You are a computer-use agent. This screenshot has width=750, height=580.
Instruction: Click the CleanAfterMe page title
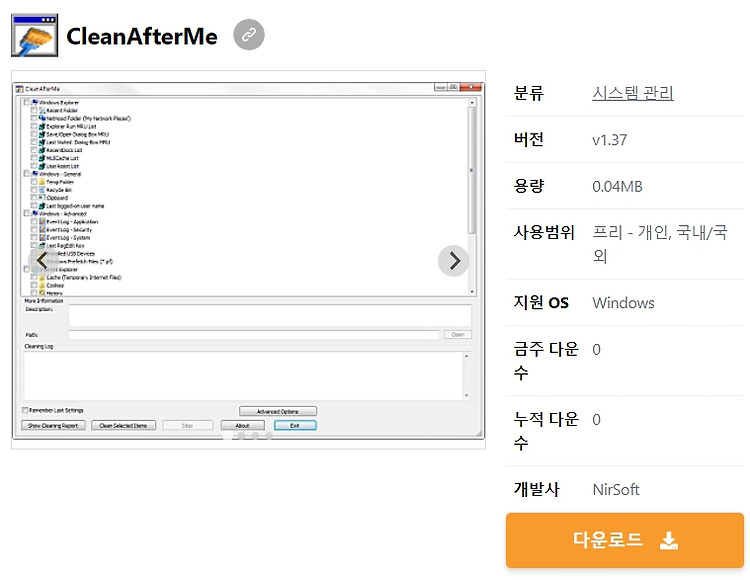(x=142, y=36)
